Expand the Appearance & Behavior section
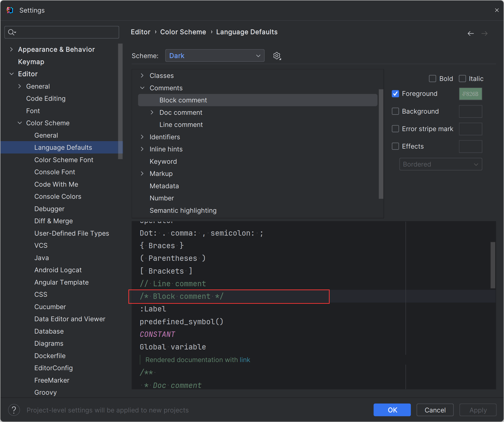Viewport: 504px width, 422px height. pos(11,49)
